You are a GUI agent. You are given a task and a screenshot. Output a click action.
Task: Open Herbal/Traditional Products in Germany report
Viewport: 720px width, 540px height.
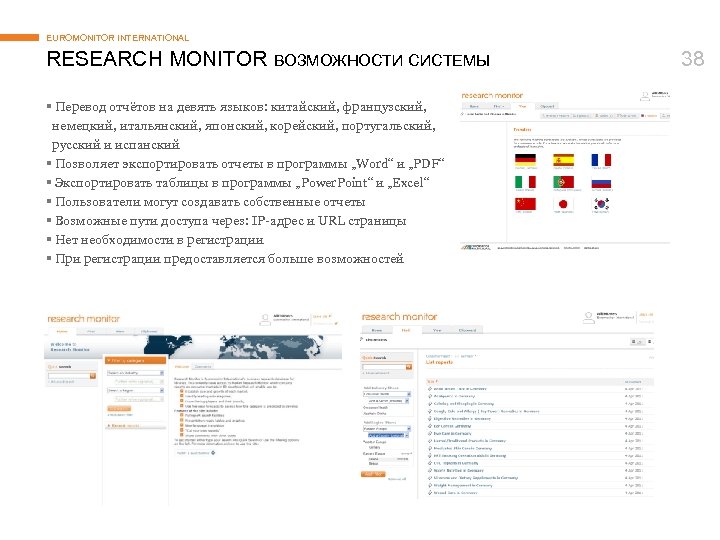click(470, 441)
